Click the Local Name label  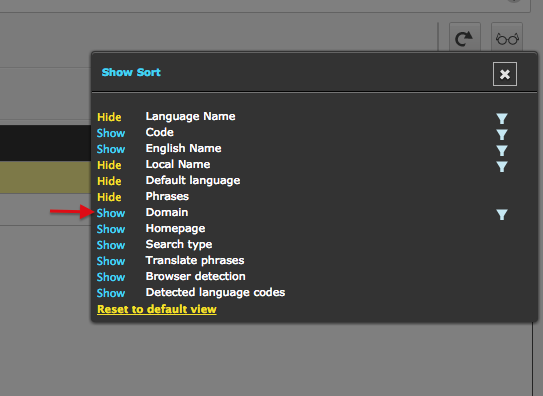click(178, 164)
